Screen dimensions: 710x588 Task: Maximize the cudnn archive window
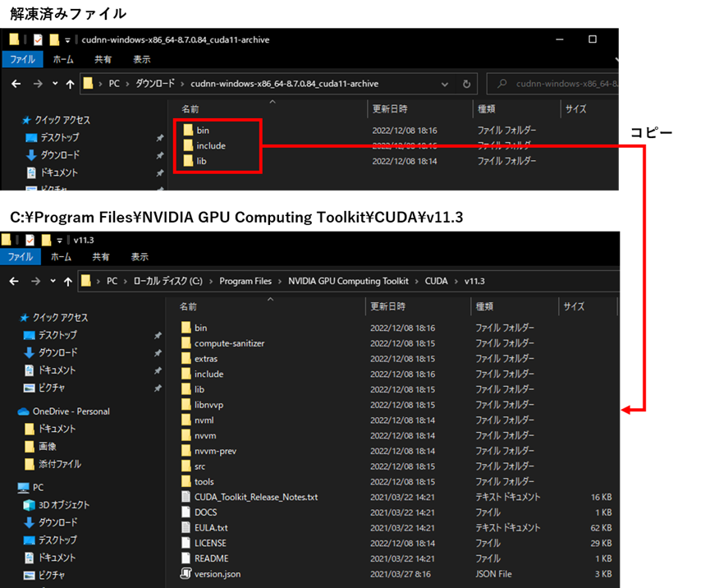[593, 39]
